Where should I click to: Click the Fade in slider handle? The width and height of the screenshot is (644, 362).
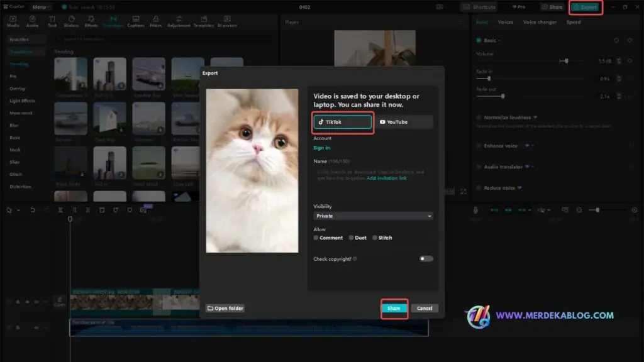[x=489, y=79]
